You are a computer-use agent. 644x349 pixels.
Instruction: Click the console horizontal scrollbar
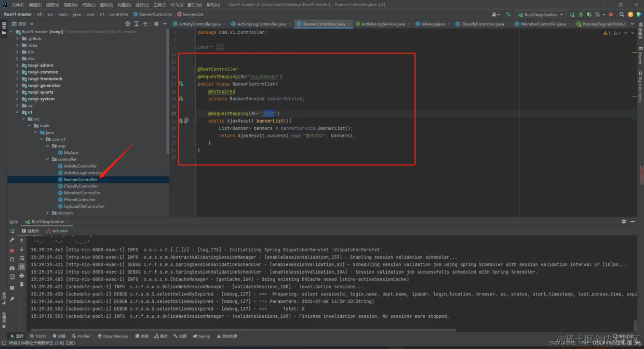click(244, 330)
